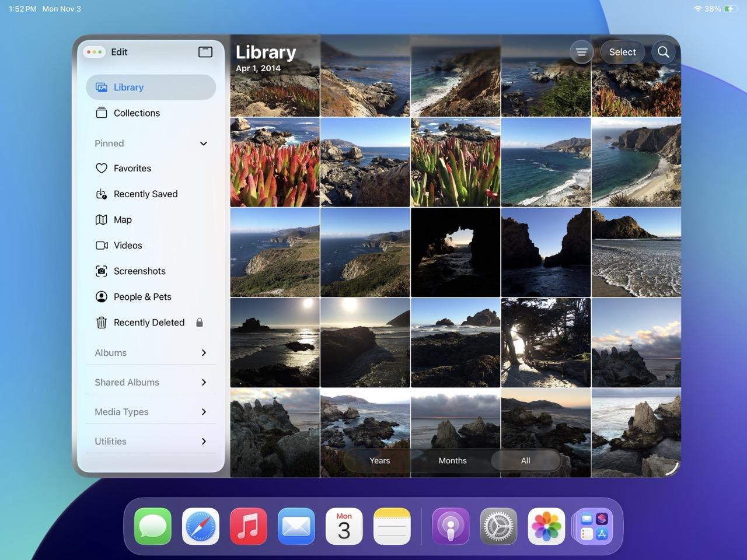Click the Recently Saved icon
747x560 pixels.
(x=102, y=194)
